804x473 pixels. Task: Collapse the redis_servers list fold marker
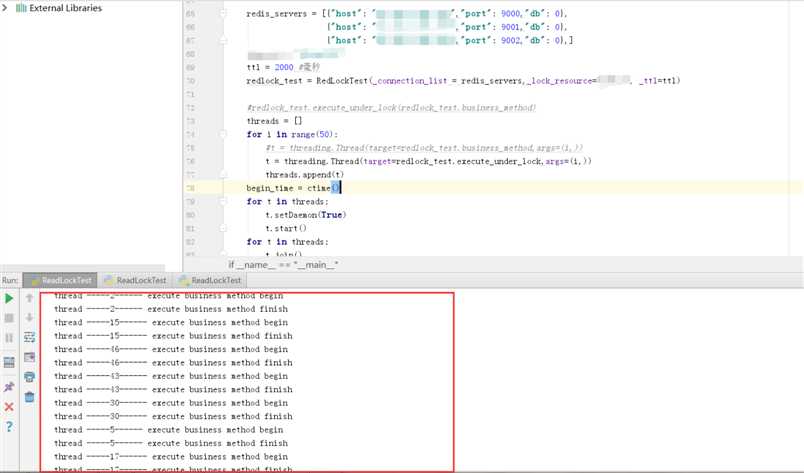223,14
